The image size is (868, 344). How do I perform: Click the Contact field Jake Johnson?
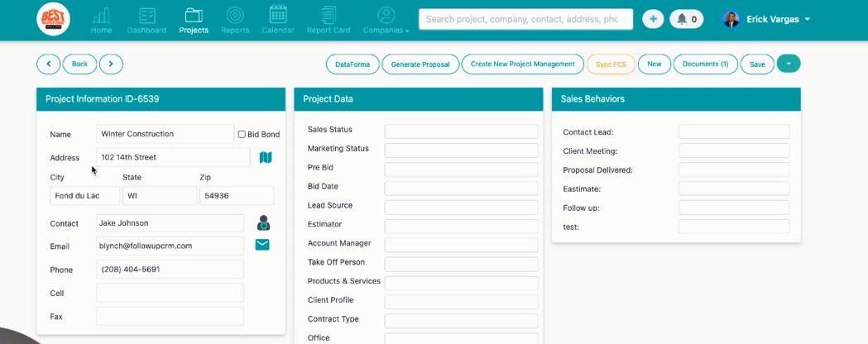pos(170,223)
